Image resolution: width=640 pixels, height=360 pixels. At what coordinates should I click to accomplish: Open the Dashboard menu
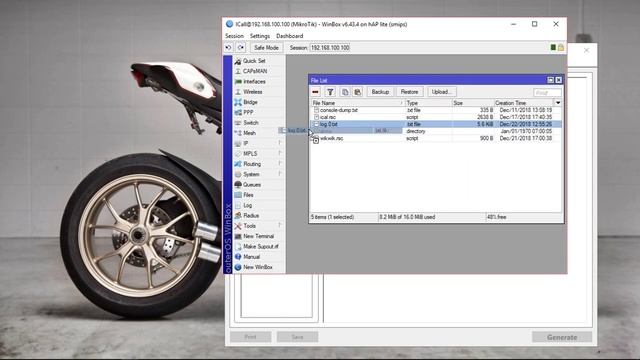pyautogui.click(x=289, y=36)
